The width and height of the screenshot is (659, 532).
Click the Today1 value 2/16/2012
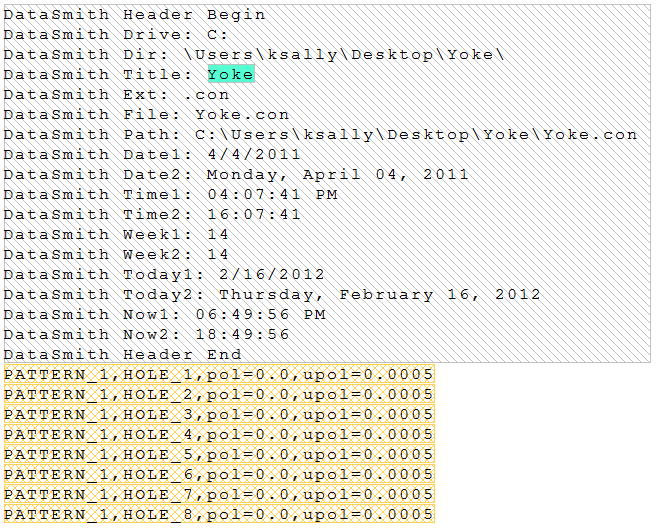pyautogui.click(x=261, y=274)
